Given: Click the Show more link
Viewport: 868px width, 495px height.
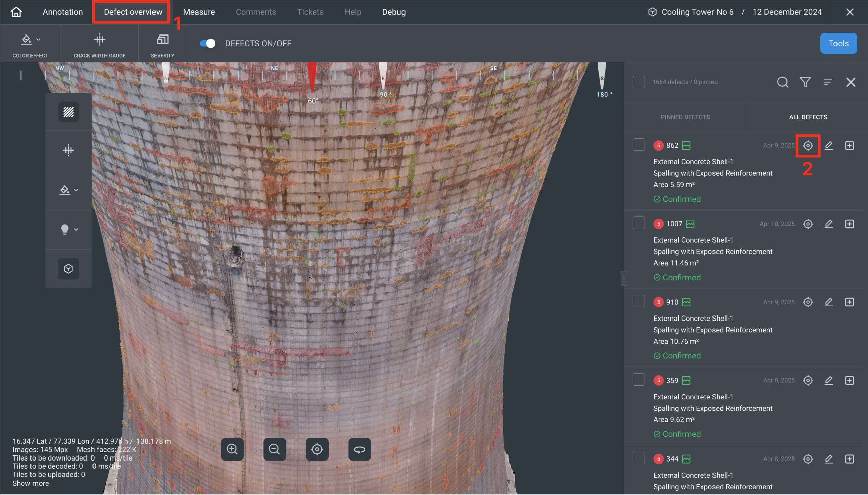Looking at the screenshot, I should 30,483.
